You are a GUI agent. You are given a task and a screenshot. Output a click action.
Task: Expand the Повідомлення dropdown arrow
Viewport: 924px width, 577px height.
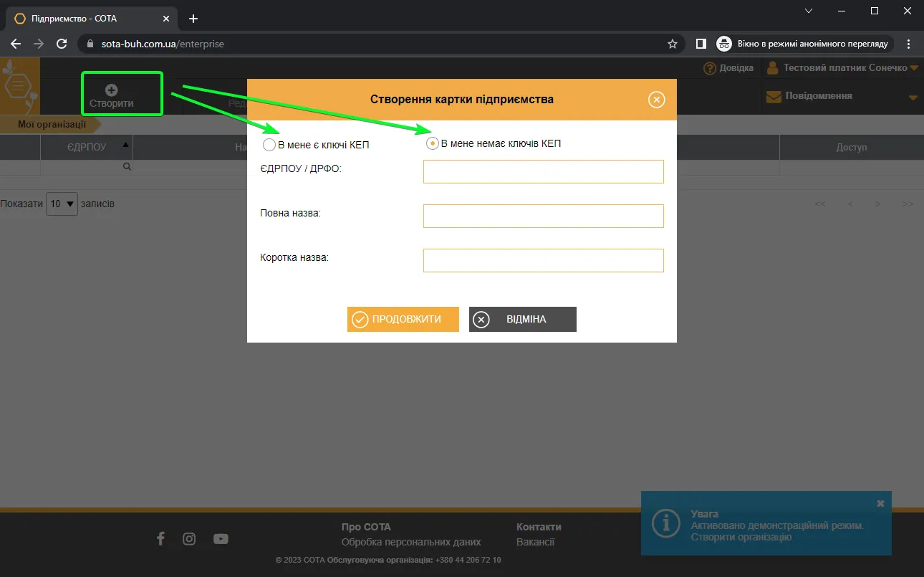point(913,97)
